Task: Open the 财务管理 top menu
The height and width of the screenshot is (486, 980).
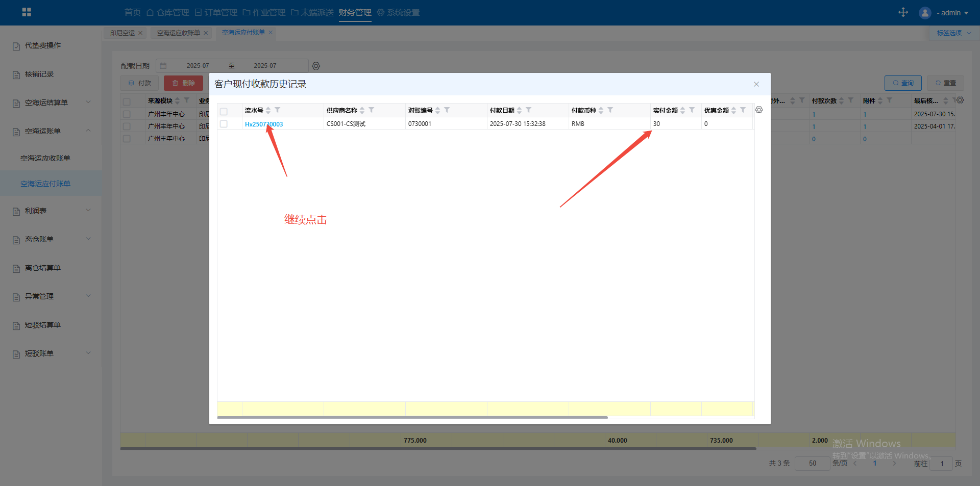Action: coord(355,12)
